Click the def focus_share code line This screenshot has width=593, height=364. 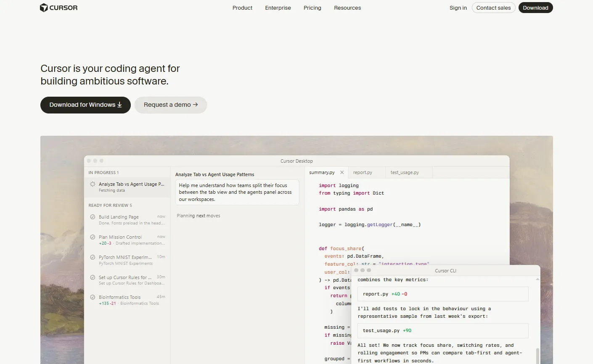click(342, 248)
